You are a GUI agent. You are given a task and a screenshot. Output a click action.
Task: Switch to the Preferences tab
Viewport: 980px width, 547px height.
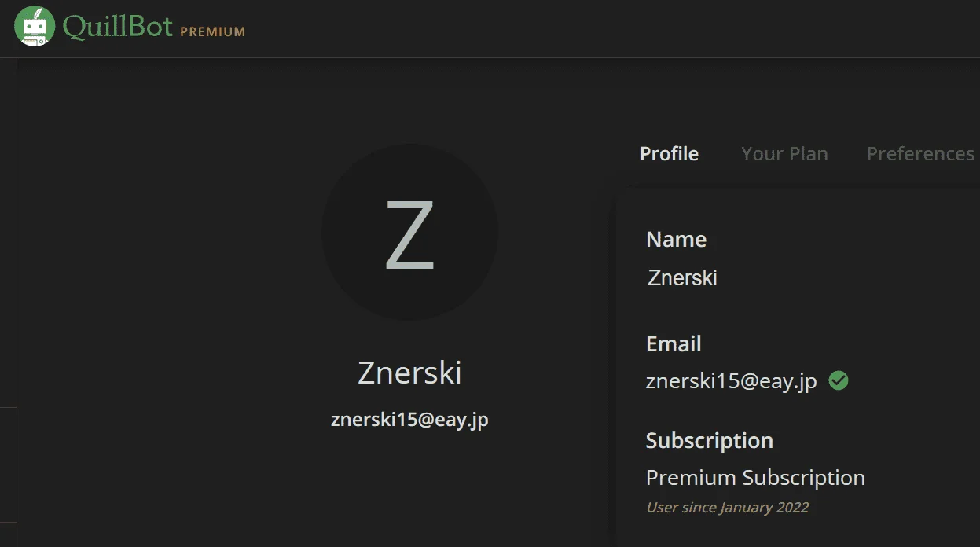coord(920,153)
